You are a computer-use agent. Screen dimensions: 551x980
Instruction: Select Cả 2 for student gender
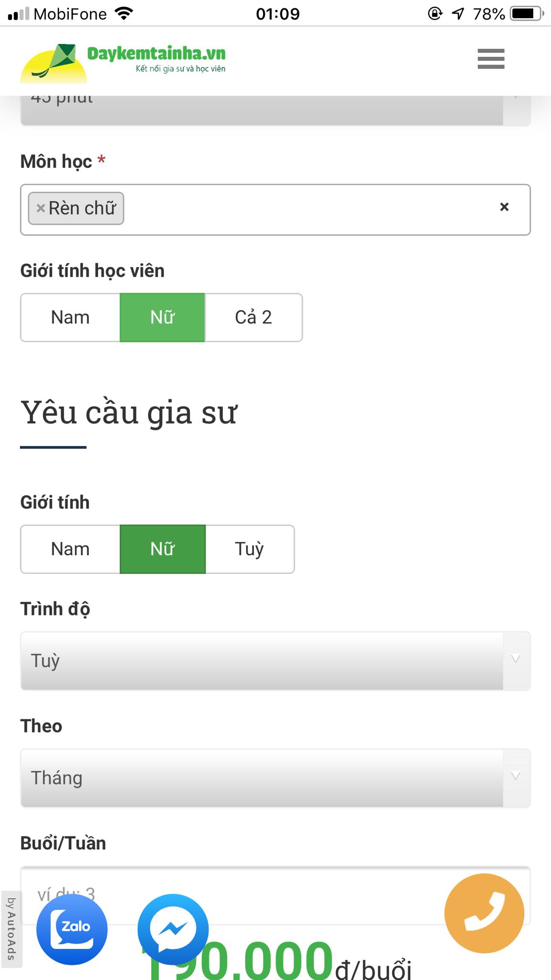[x=253, y=318]
